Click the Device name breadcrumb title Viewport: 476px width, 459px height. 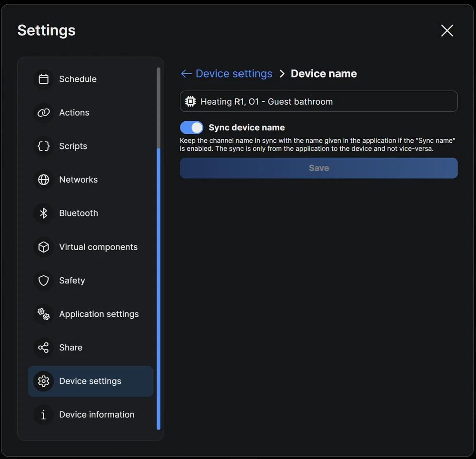point(324,73)
